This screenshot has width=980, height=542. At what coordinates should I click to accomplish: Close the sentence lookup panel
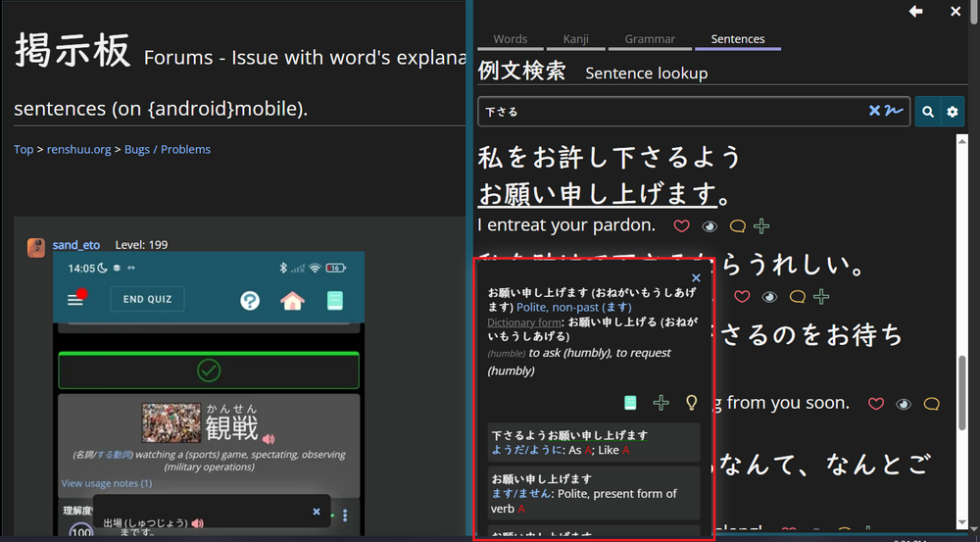point(955,11)
